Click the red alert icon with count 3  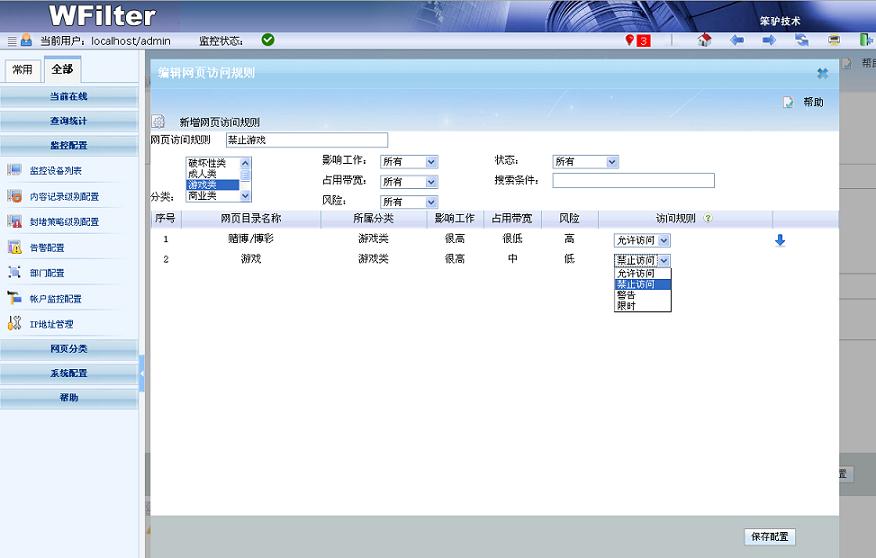[x=637, y=40]
